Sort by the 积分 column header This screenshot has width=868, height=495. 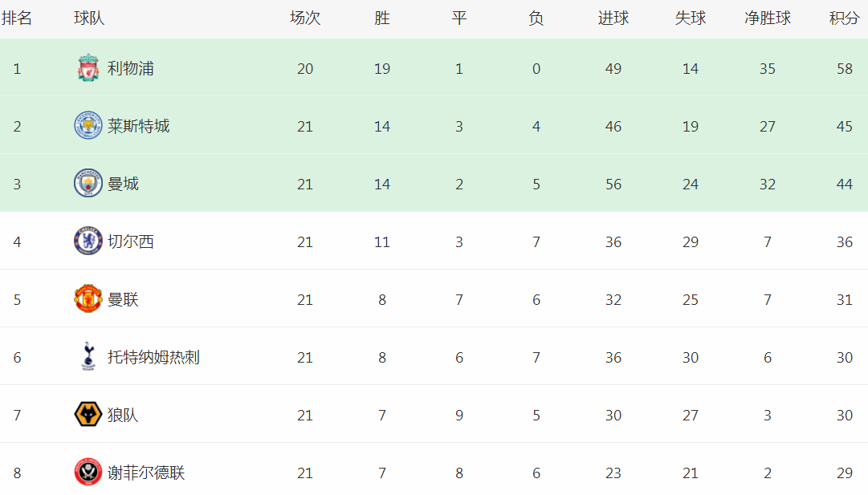pos(844,18)
